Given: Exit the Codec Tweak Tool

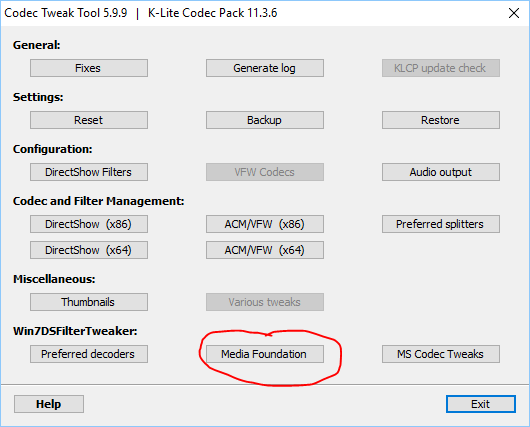Looking at the screenshot, I should click(481, 404).
